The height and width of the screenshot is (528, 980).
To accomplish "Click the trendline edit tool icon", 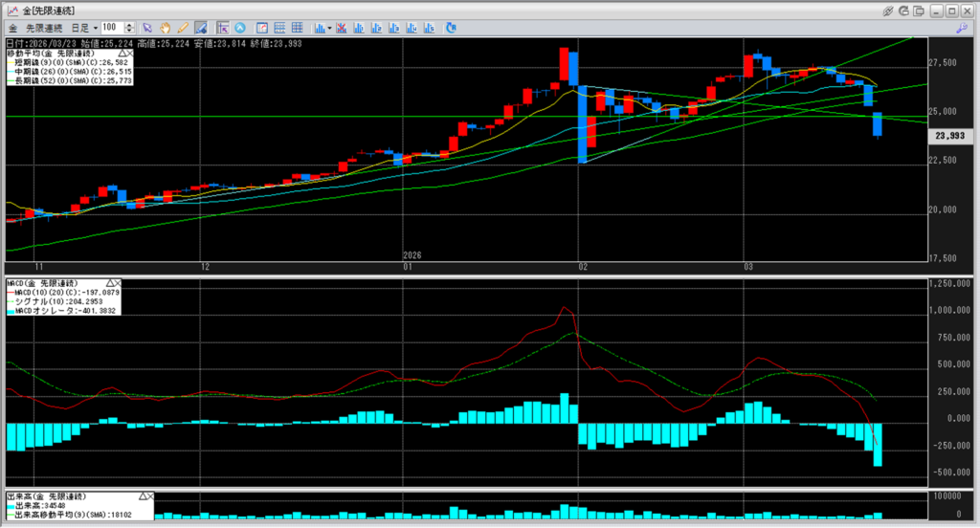I will [201, 27].
